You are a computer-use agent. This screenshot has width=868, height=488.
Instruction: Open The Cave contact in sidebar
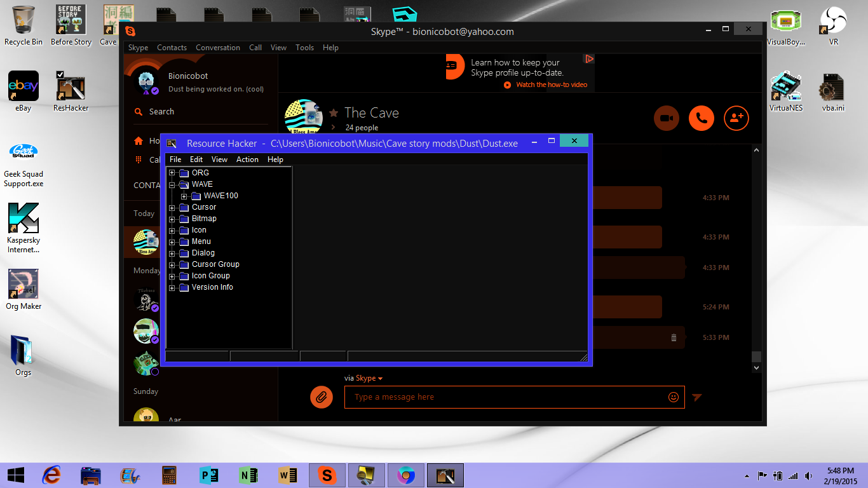[146, 242]
